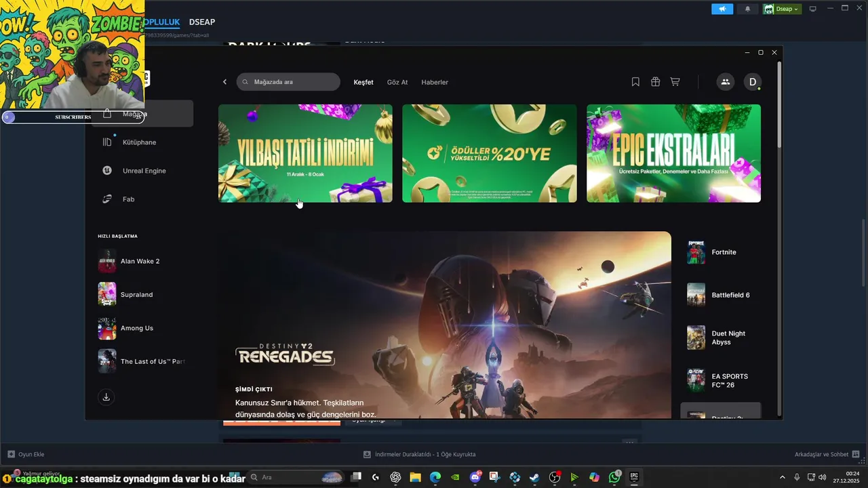Select EA SPORTS FC 26 in featured list
This screenshot has height=488, width=868.
click(x=721, y=380)
